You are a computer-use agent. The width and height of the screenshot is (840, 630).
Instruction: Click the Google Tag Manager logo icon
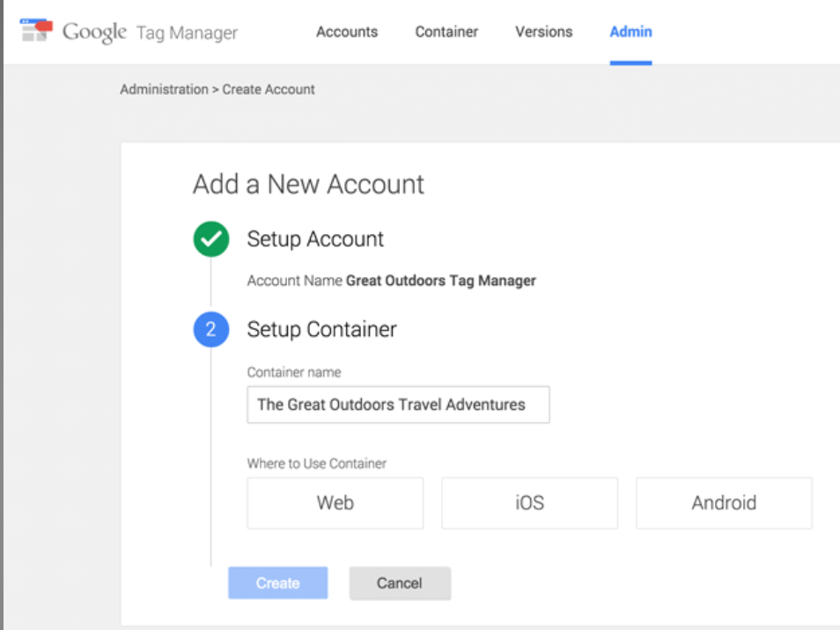pyautogui.click(x=36, y=30)
